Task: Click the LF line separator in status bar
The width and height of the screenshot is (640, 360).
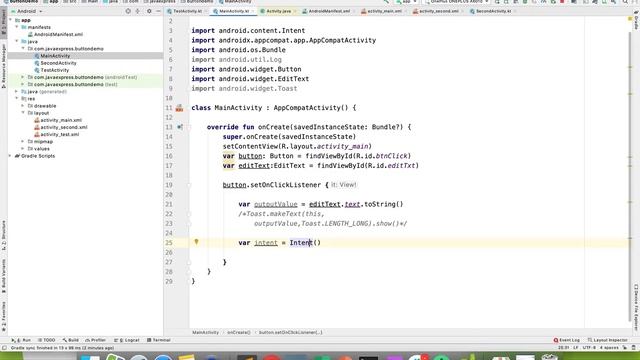Action: tap(576, 348)
